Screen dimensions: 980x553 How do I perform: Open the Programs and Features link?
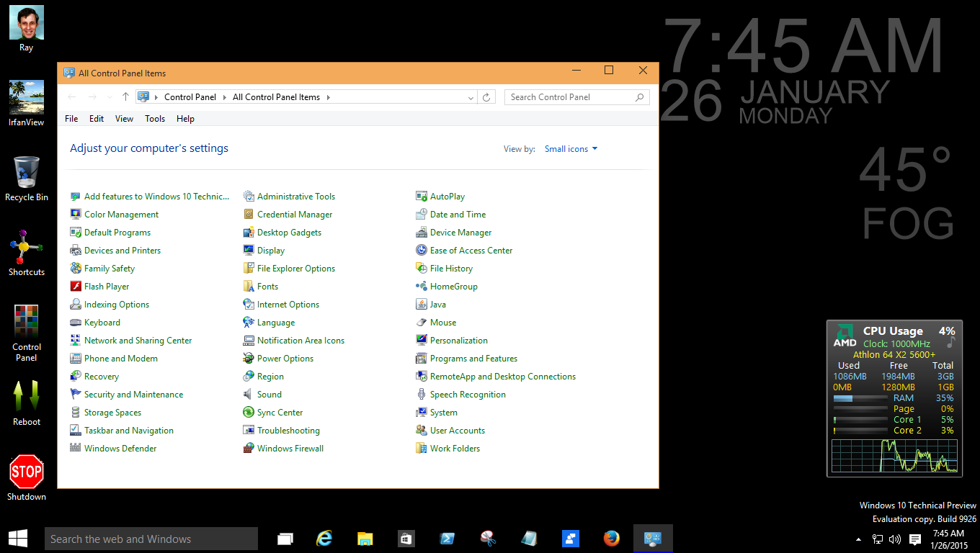pyautogui.click(x=473, y=359)
